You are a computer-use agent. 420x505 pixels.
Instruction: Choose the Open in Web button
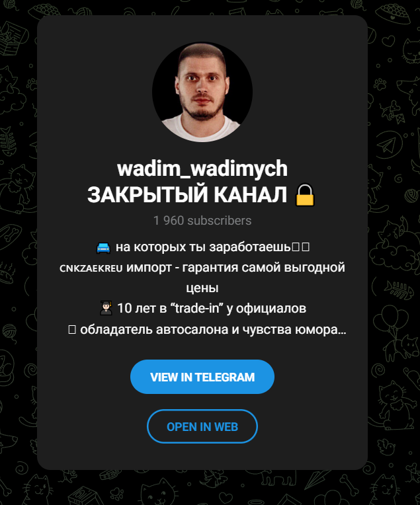pos(202,426)
